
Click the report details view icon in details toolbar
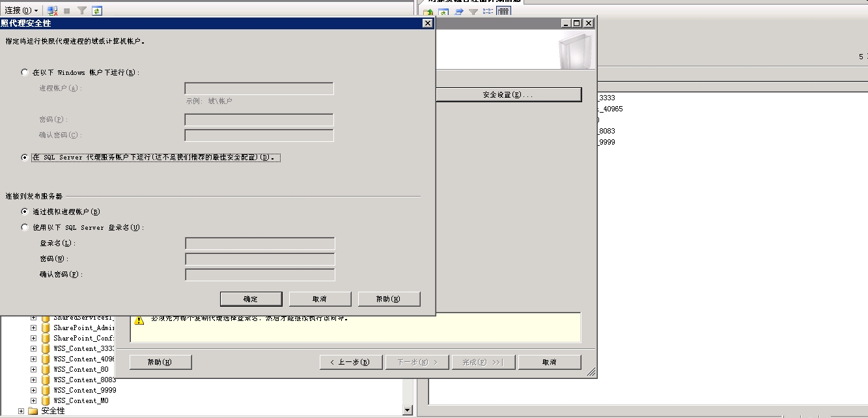click(x=503, y=11)
